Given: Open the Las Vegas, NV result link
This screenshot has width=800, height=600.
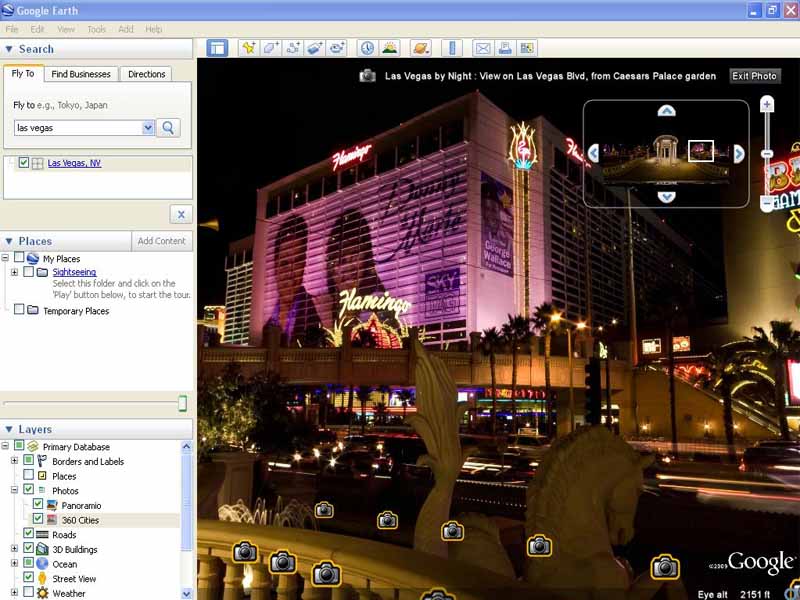Looking at the screenshot, I should tap(74, 163).
